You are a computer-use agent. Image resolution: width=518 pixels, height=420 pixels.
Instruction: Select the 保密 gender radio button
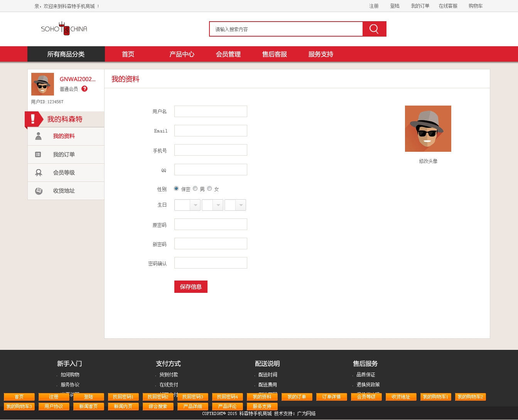point(176,188)
